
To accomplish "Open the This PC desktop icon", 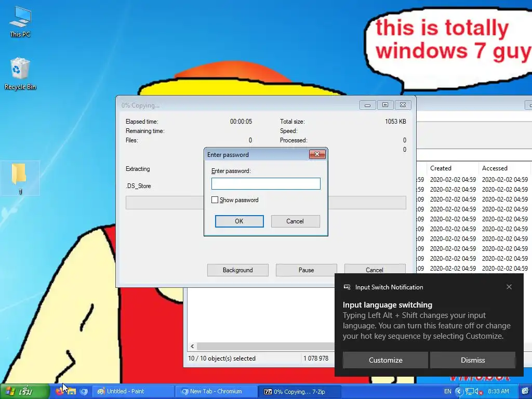I will click(20, 22).
